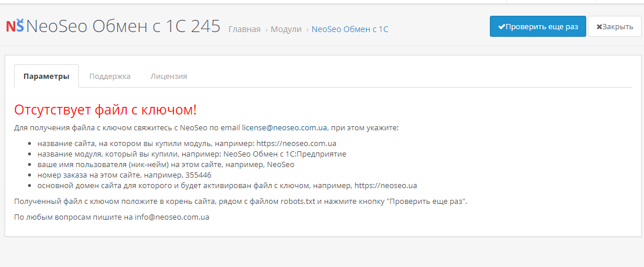Click the bullet about основной домен сайта
Image resolution: width=644 pixels, height=267 pixels.
pos(227,185)
